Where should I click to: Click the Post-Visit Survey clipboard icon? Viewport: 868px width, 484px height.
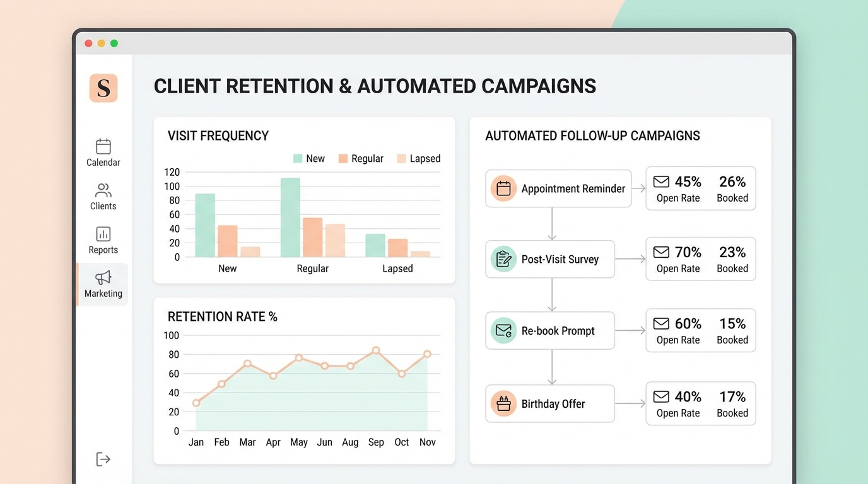[503, 259]
